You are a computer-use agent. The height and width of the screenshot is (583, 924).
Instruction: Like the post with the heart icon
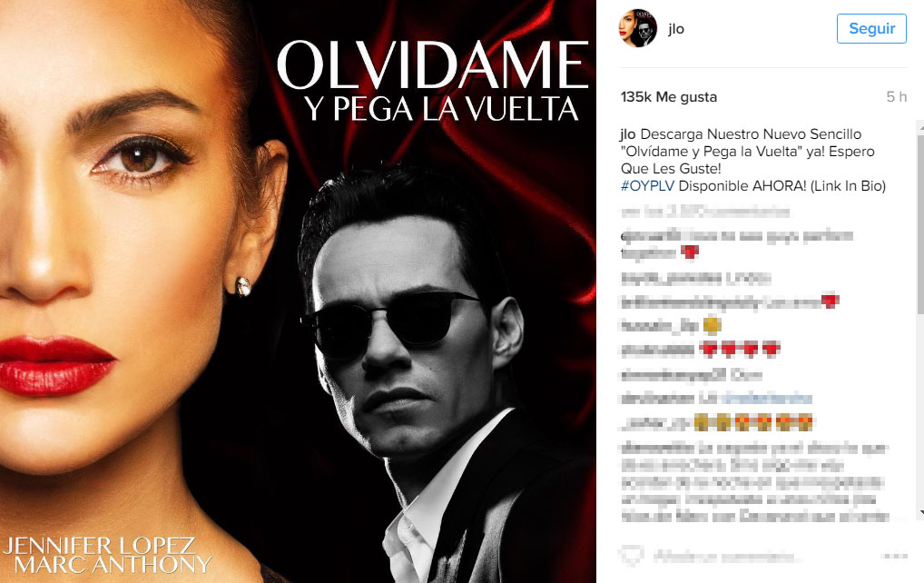(631, 555)
